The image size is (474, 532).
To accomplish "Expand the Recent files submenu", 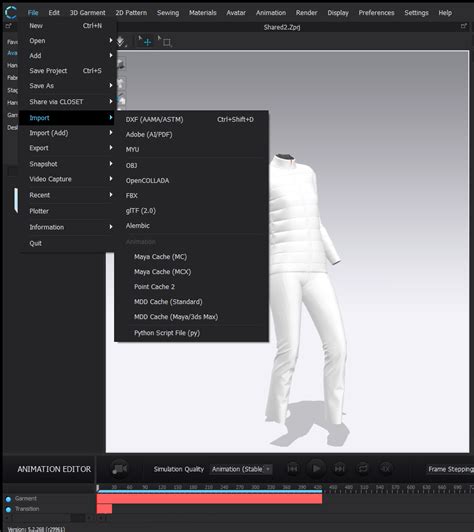I will [x=68, y=195].
